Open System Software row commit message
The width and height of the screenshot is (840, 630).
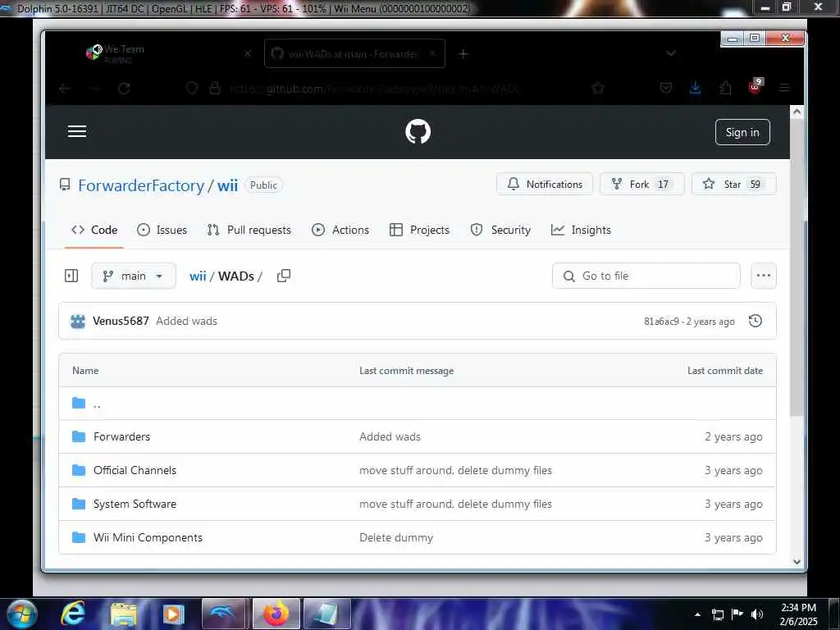(x=455, y=504)
